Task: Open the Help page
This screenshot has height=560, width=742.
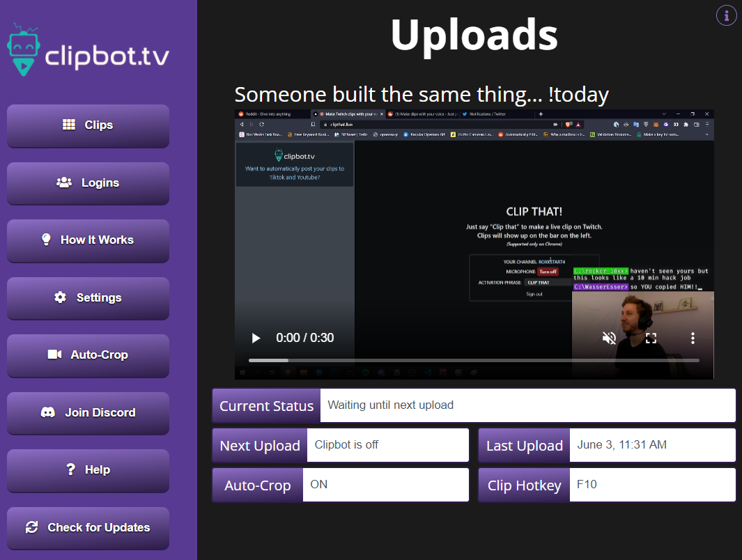Action: (x=88, y=471)
